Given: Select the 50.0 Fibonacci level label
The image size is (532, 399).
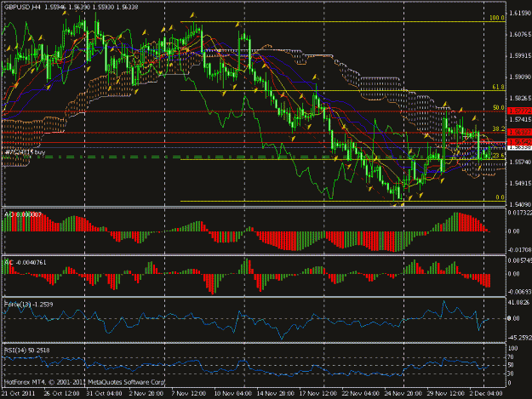Looking at the screenshot, I should click(x=499, y=107).
